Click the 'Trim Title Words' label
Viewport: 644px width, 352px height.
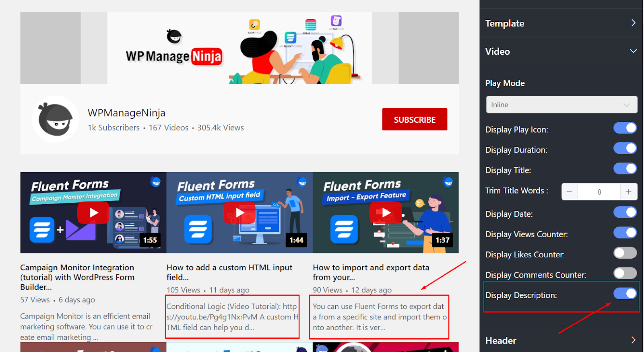click(517, 191)
